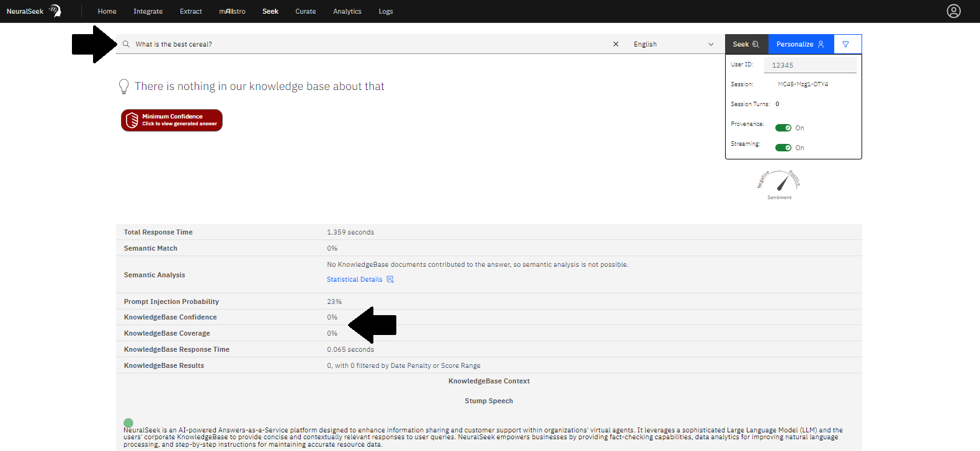Click the Minimum Confidence badge button

(x=172, y=120)
